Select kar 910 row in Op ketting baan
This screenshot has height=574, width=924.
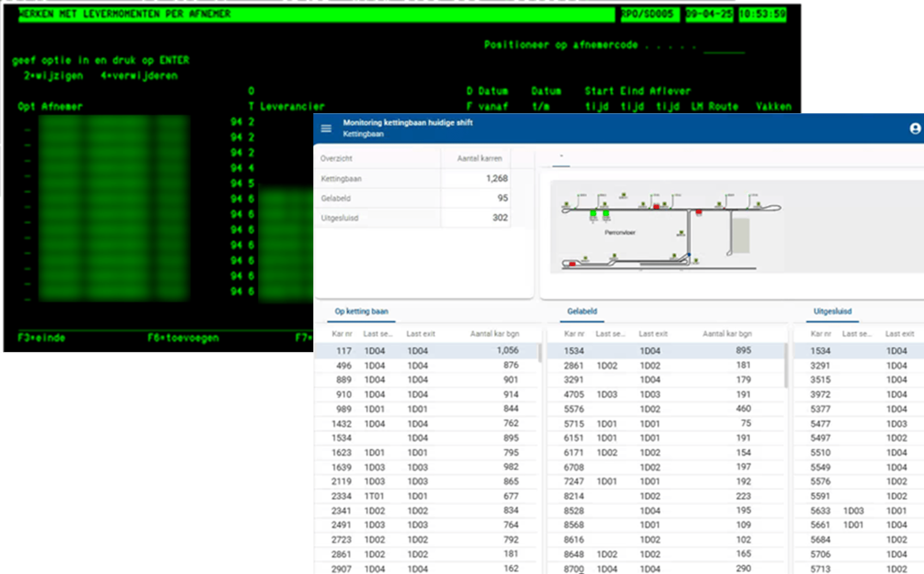426,394
